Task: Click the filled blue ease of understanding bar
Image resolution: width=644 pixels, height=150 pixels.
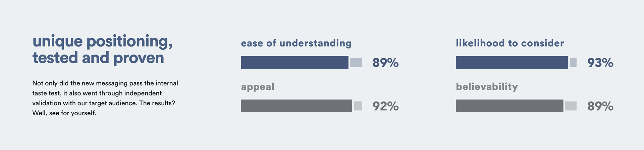Action: coord(294,63)
